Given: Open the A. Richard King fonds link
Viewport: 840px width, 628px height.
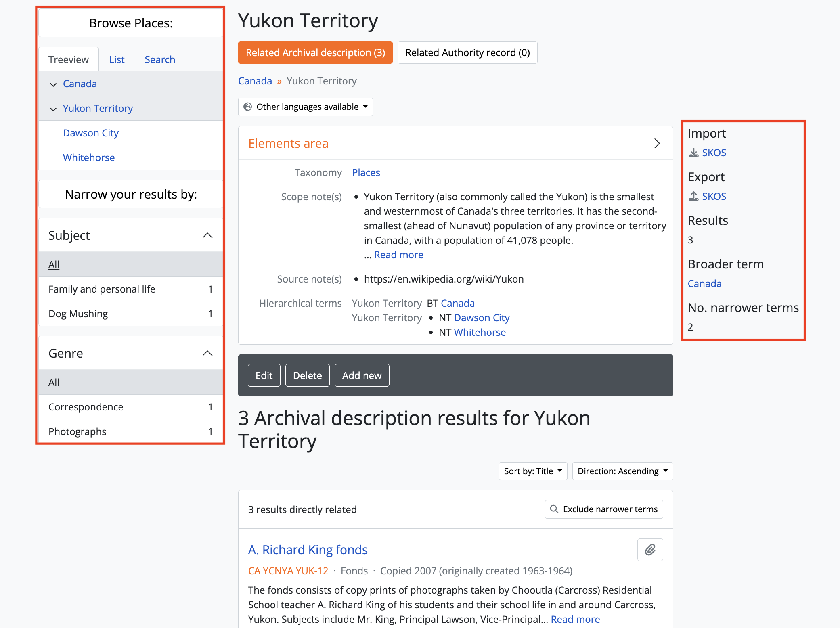Looking at the screenshot, I should (x=308, y=550).
